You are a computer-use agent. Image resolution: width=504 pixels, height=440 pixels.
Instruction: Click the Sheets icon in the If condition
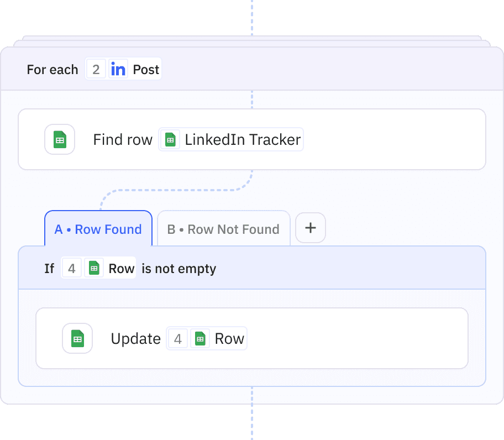click(x=94, y=268)
